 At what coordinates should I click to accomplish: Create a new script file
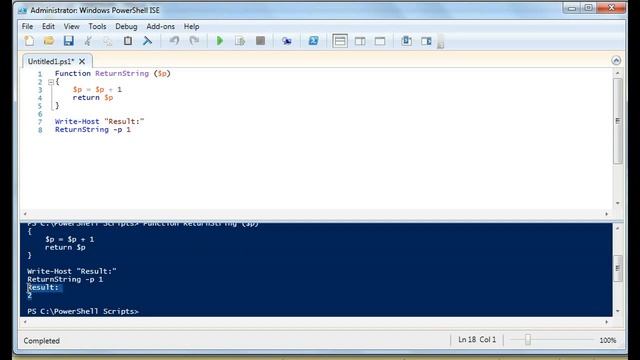click(x=29, y=41)
